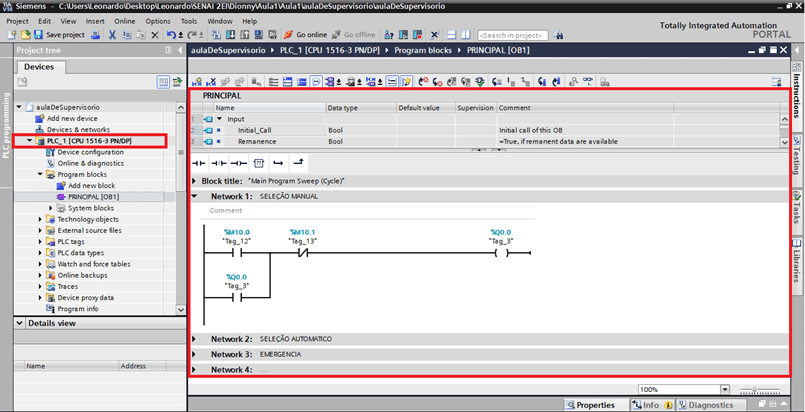
Task: Click the Search in project field
Action: click(512, 35)
